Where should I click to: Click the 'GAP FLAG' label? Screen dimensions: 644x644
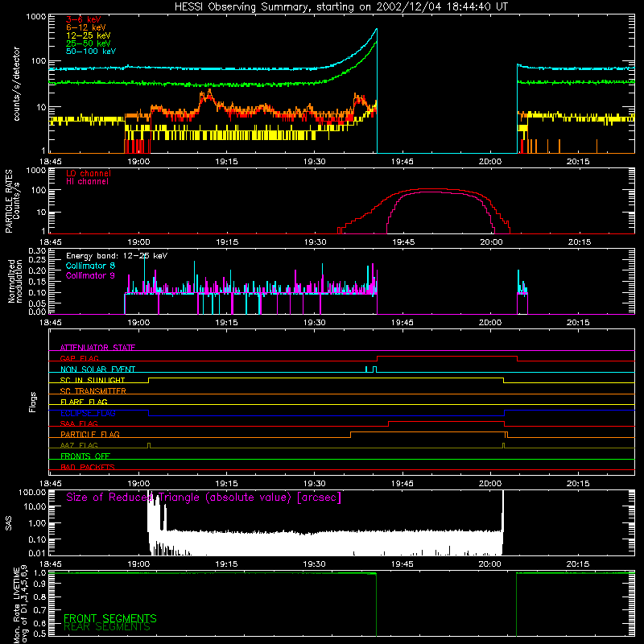coord(79,358)
